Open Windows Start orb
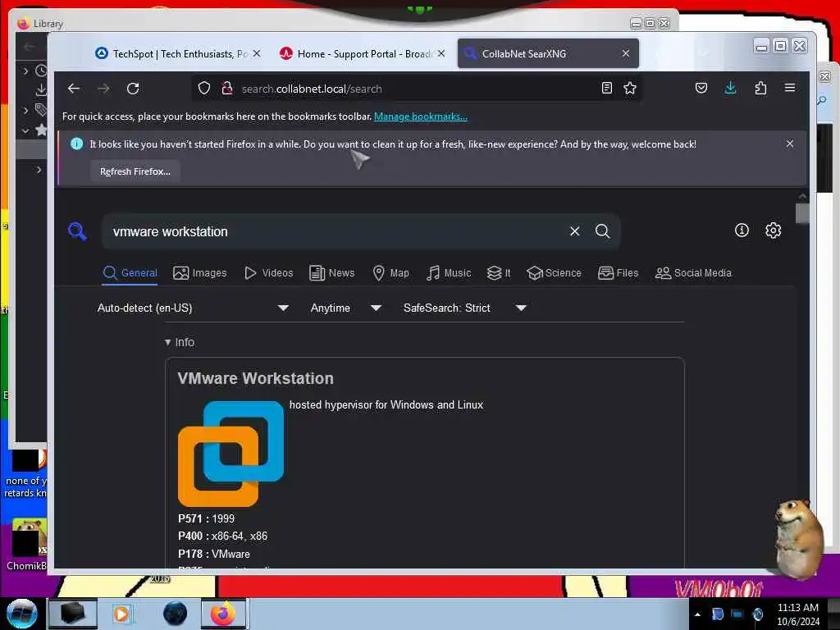This screenshot has height=630, width=840. pyautogui.click(x=21, y=614)
